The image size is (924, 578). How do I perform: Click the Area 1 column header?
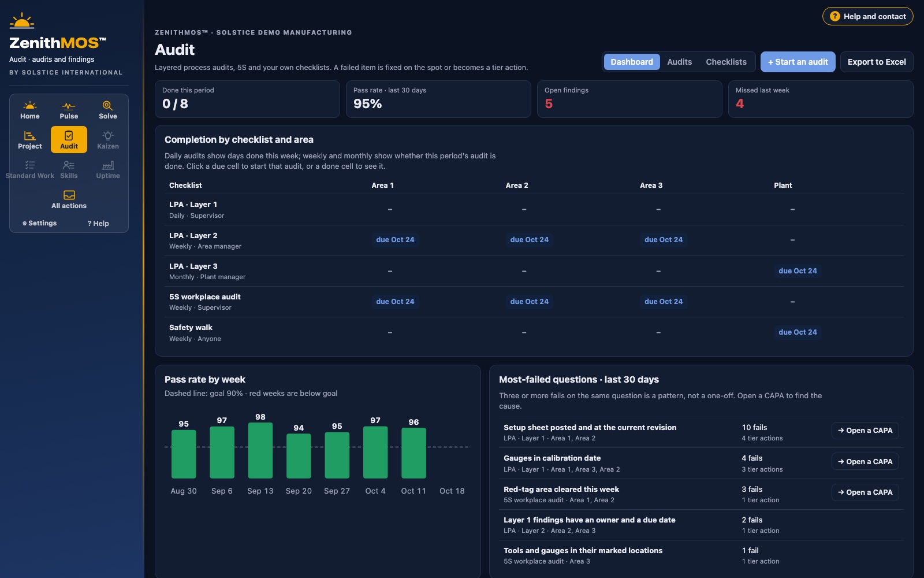point(382,186)
